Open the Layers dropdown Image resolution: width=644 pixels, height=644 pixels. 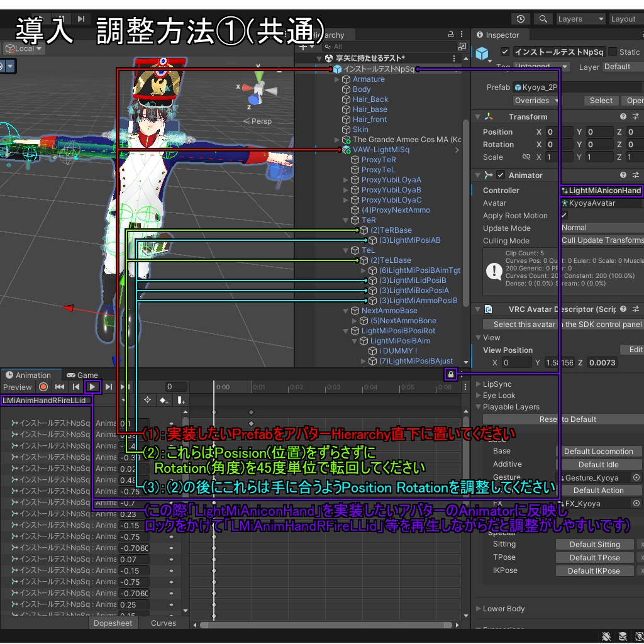pos(580,19)
